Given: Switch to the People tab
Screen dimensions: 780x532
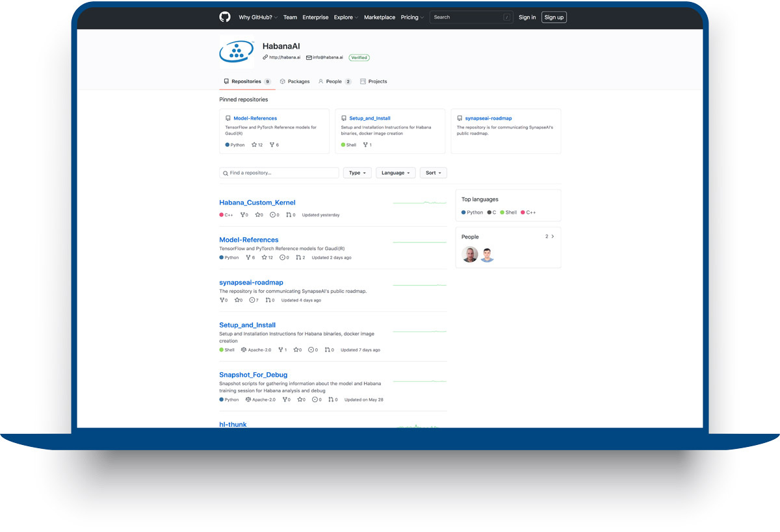Looking at the screenshot, I should [x=335, y=82].
